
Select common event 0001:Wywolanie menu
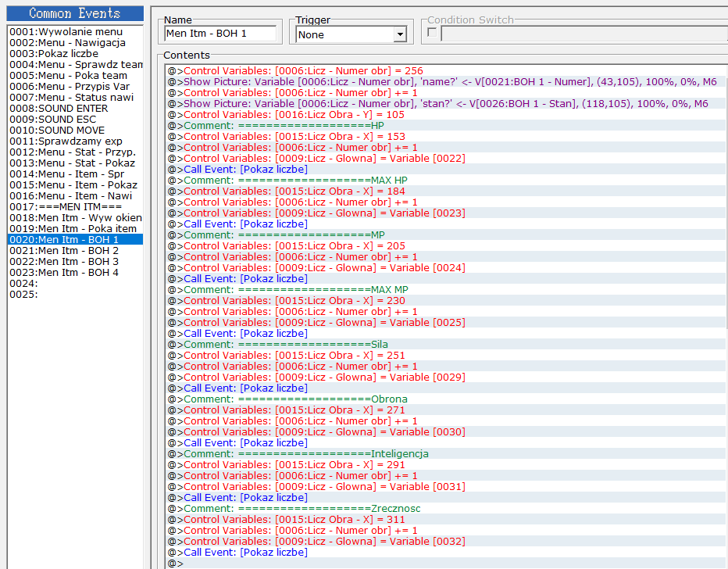click(76, 31)
